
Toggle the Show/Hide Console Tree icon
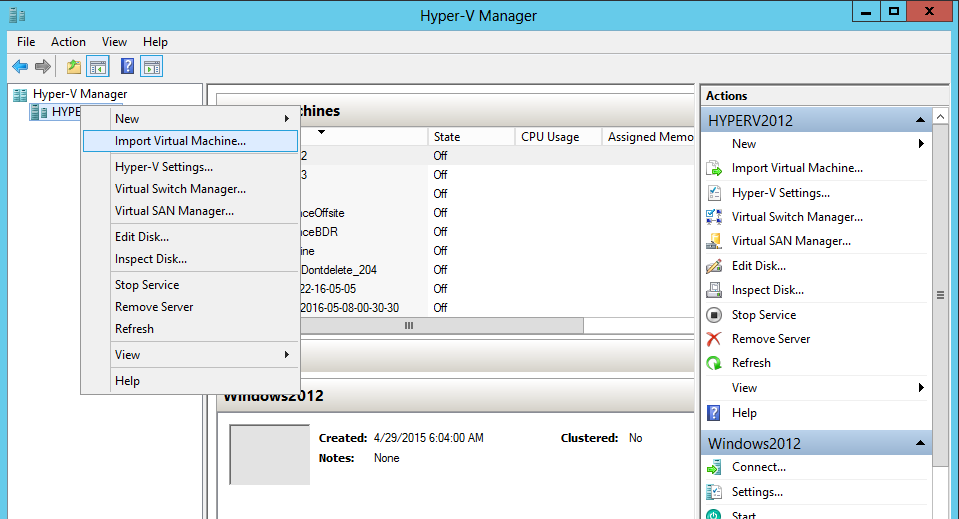[x=98, y=67]
